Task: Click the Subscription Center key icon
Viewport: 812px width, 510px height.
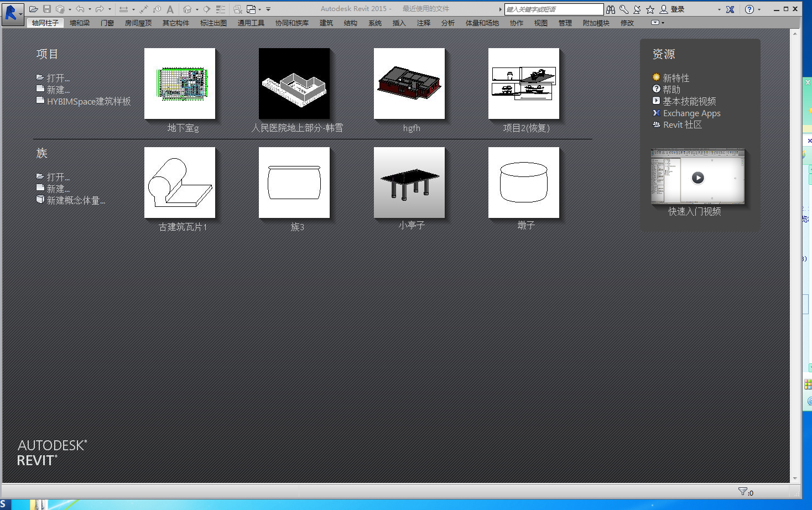Action: point(624,9)
